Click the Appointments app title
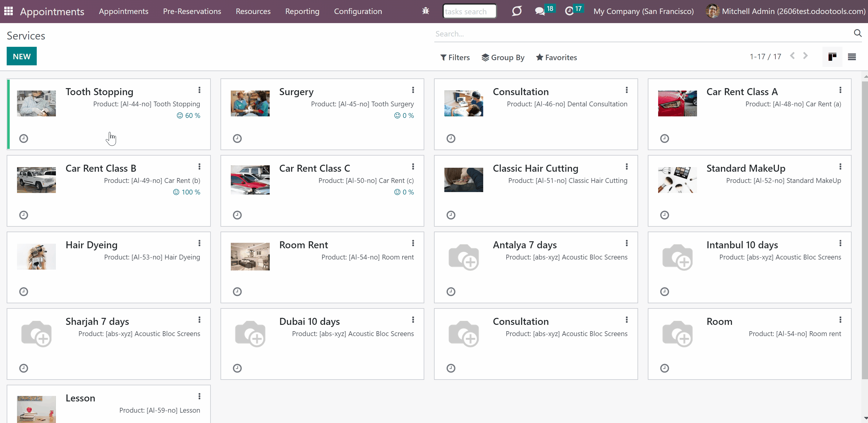Image resolution: width=868 pixels, height=423 pixels. tap(52, 12)
